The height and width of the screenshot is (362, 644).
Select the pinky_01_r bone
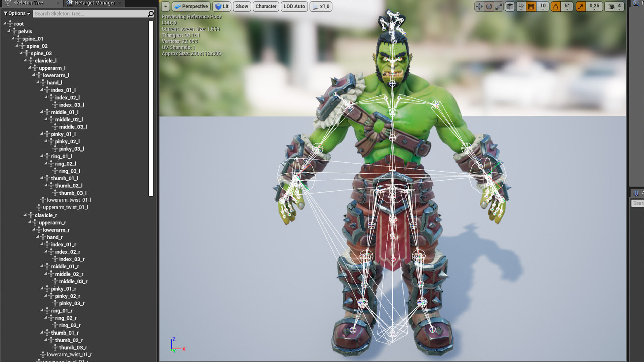pos(63,289)
